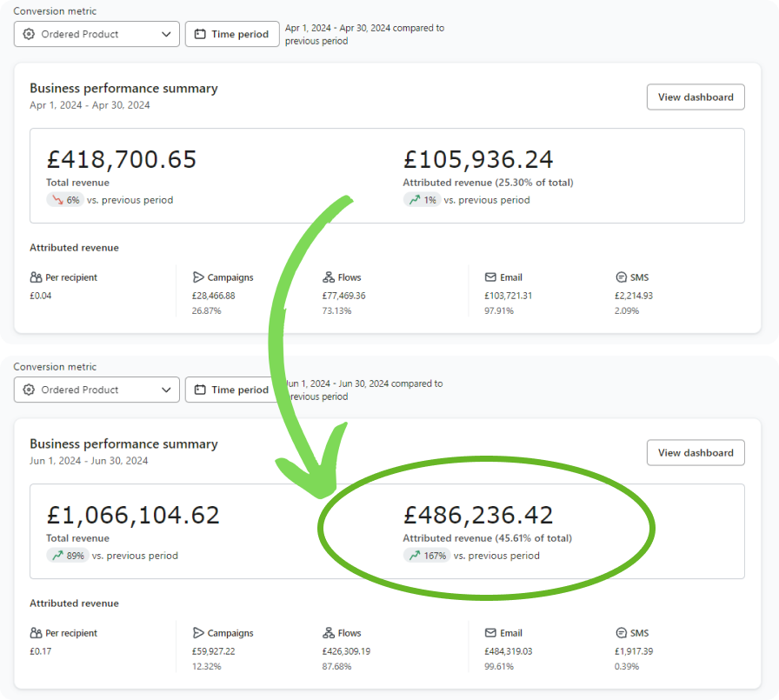The image size is (779, 700).
Task: Click the £486,236.42 attributed revenue figure
Action: pyautogui.click(x=478, y=515)
